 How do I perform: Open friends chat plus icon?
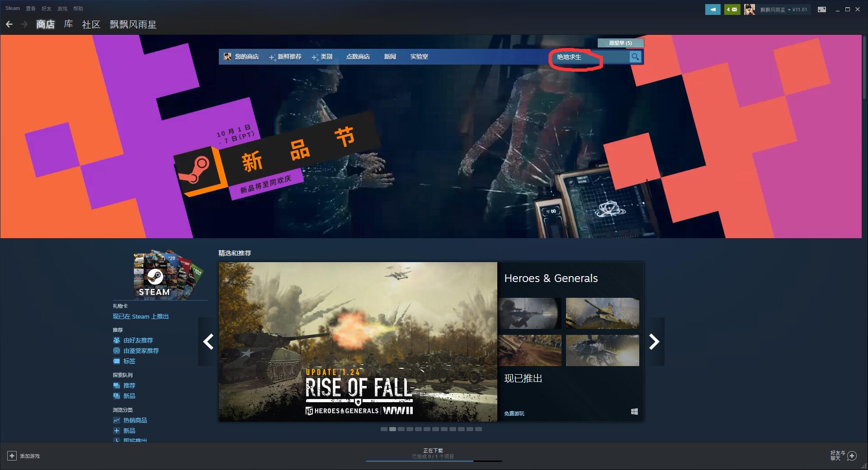coord(852,456)
